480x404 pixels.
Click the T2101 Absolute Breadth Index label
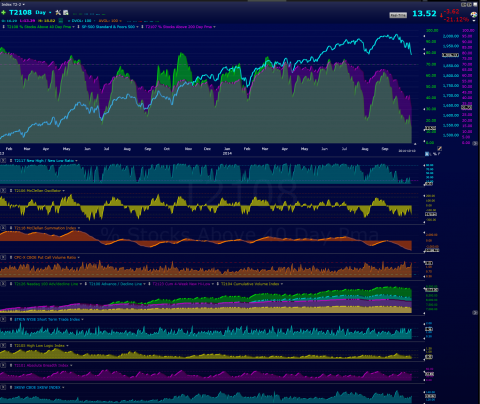[x=41, y=365]
